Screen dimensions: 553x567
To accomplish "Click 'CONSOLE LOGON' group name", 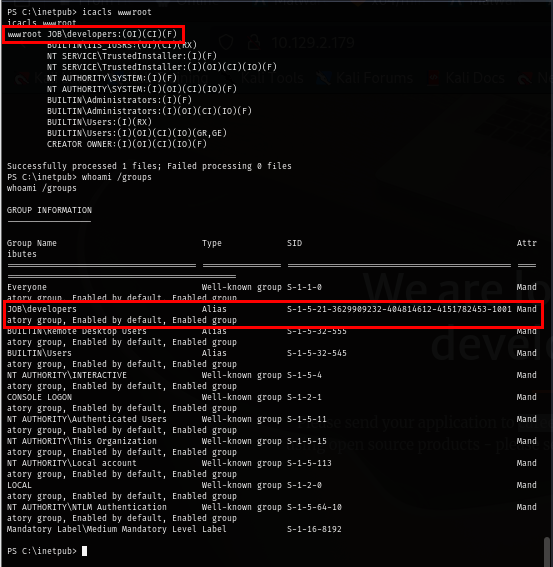I will pos(39,397).
